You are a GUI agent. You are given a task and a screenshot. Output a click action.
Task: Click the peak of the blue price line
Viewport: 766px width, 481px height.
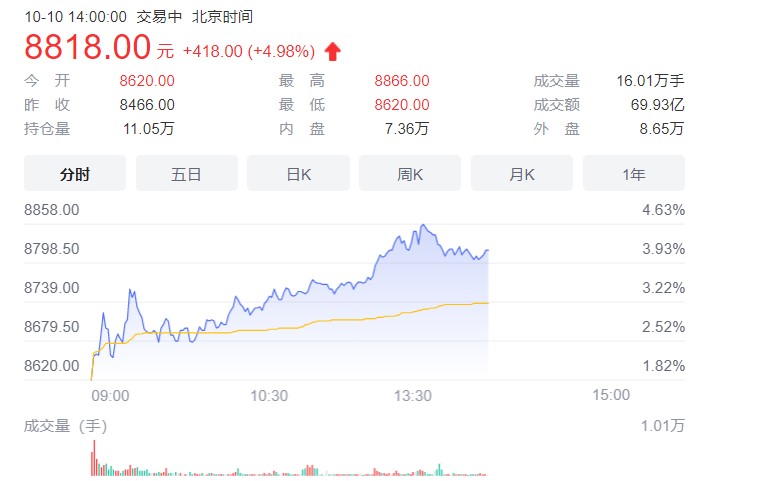[423, 225]
